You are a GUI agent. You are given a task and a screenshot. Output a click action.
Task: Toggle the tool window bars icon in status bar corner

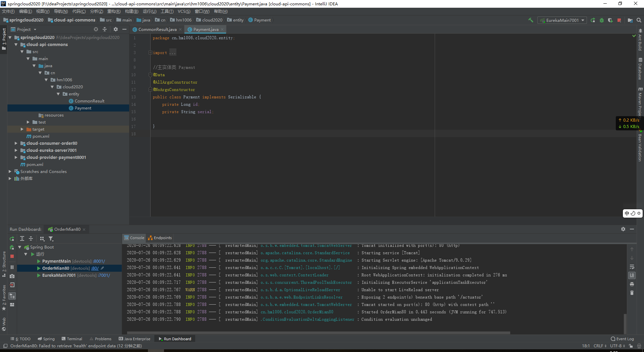pyautogui.click(x=5, y=346)
